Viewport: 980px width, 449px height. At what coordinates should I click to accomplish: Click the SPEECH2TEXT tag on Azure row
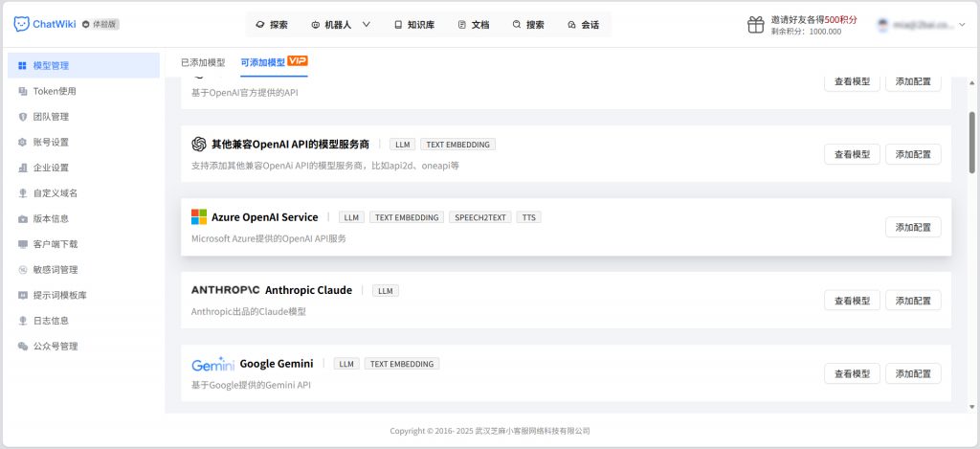pyautogui.click(x=480, y=217)
